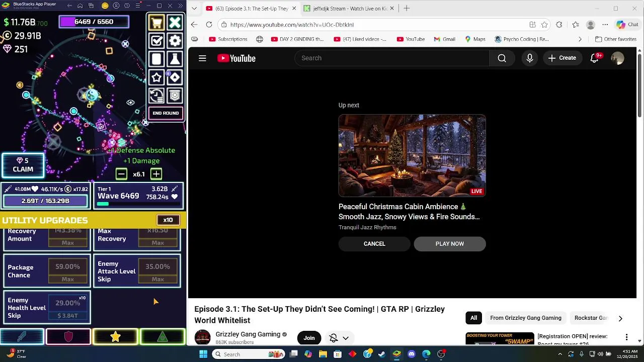This screenshot has width=644, height=362.
Task: Claim the 5 gems reward
Action: [x=23, y=165]
